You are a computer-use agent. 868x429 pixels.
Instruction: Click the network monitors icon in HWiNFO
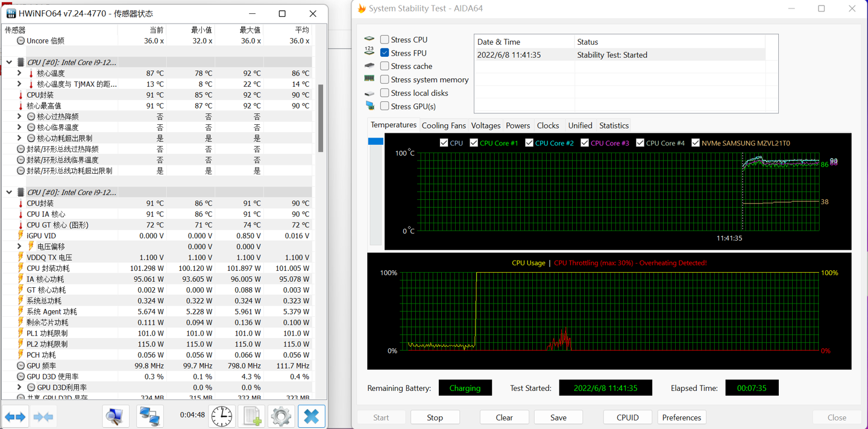[149, 416]
